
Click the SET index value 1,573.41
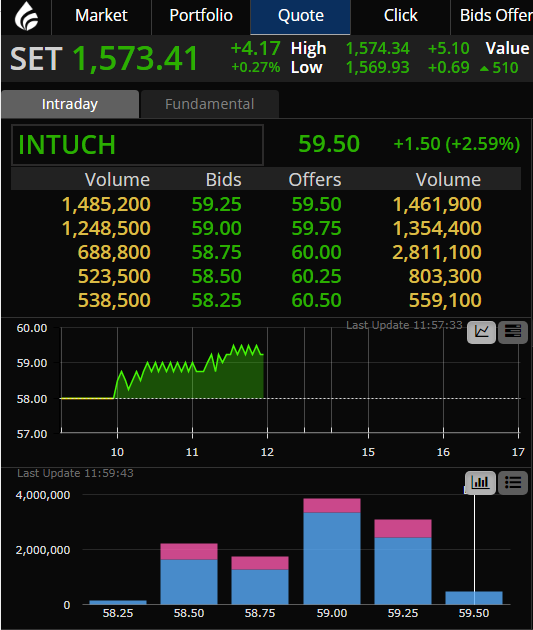pyautogui.click(x=135, y=59)
